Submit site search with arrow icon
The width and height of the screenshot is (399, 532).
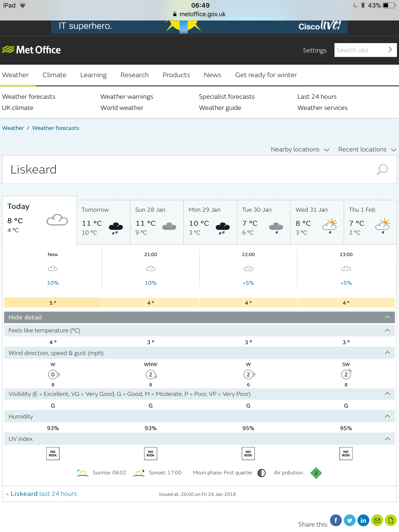[390, 50]
